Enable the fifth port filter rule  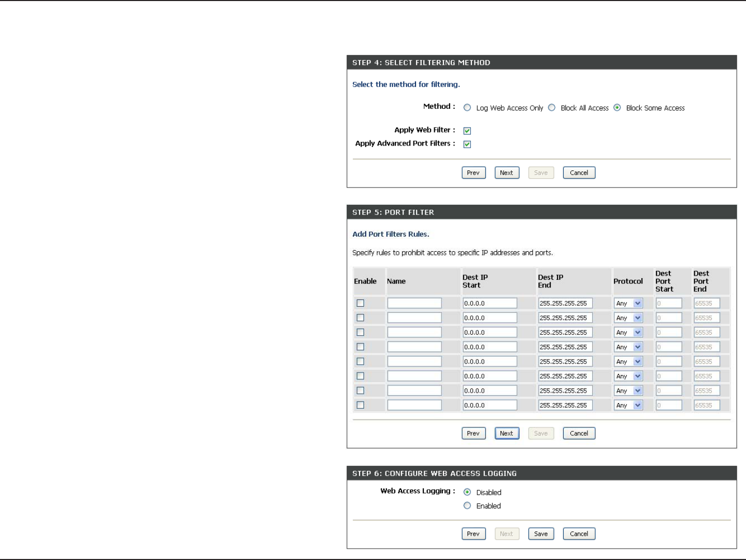point(361,361)
